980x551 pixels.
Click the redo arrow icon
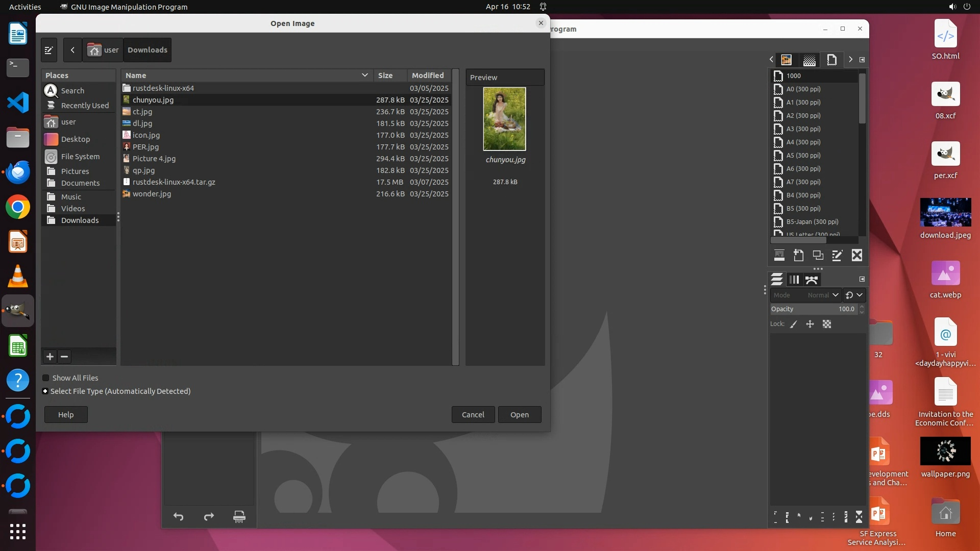[209, 517]
